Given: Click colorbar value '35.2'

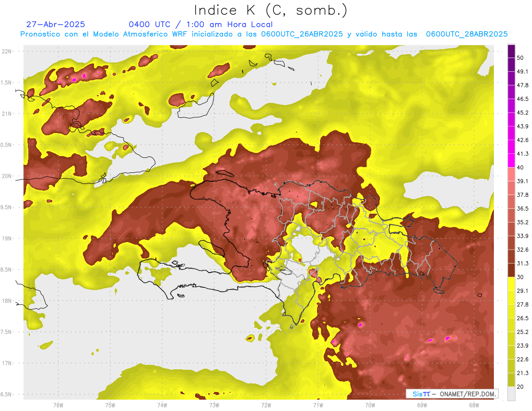Looking at the screenshot, I should 522,223.
